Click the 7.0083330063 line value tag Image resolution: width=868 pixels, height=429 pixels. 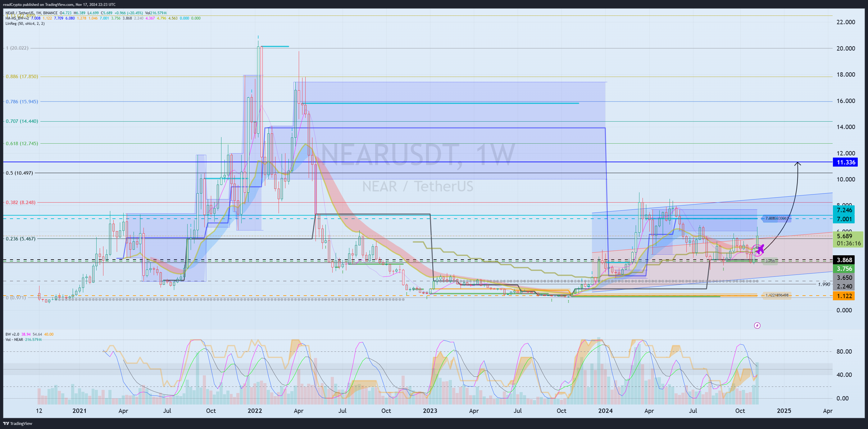777,218
